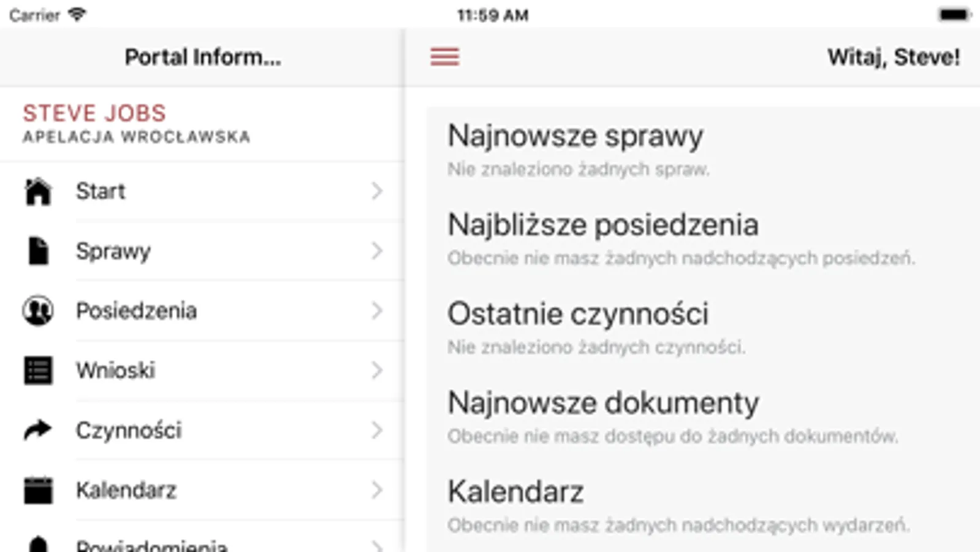Image resolution: width=980 pixels, height=552 pixels.
Task: Tap the red hamburger menu icon
Action: point(444,57)
